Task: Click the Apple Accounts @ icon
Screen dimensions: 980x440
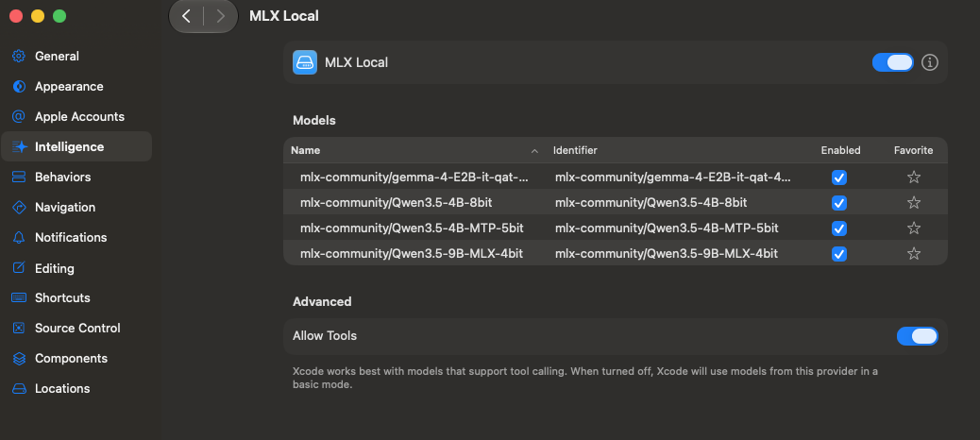Action: 19,116
